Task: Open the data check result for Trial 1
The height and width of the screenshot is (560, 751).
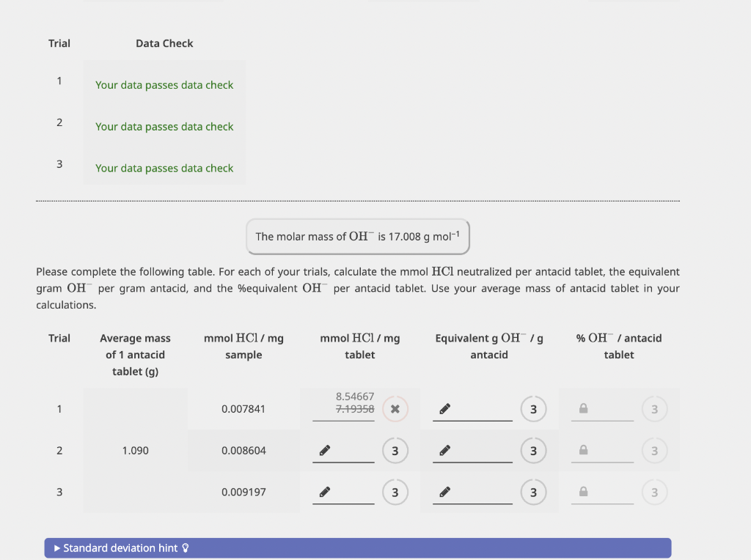Action: (164, 85)
